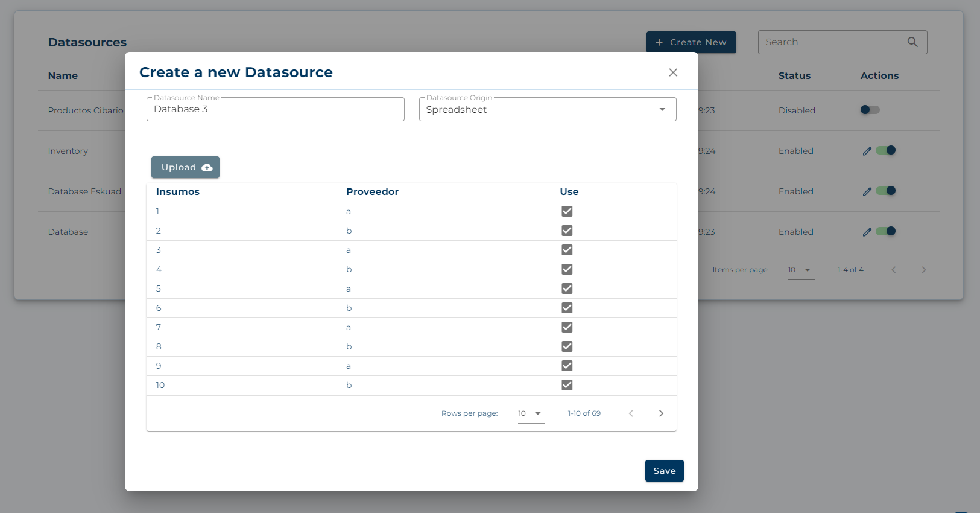980x513 pixels.
Task: Go to previous page of spreadsheet rows
Action: tap(631, 413)
